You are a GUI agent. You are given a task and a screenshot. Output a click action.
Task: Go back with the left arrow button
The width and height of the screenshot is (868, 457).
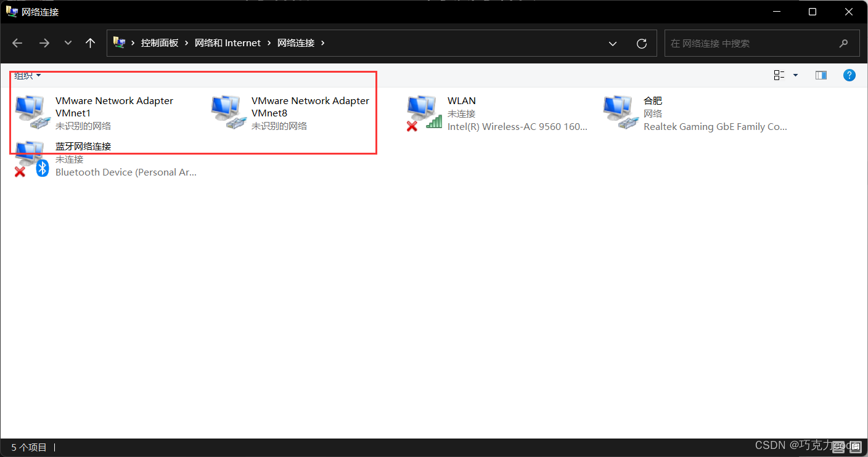[x=17, y=43]
